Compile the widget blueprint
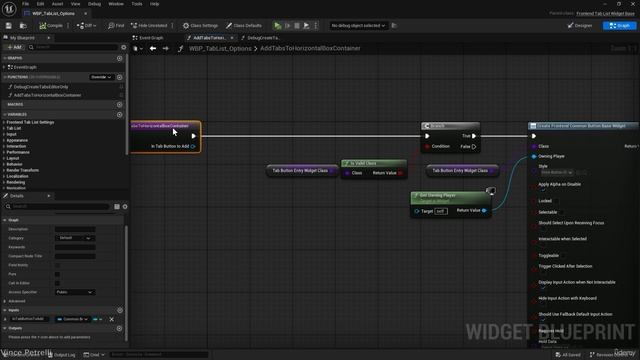Screen dimensions: 640x360 51,26
